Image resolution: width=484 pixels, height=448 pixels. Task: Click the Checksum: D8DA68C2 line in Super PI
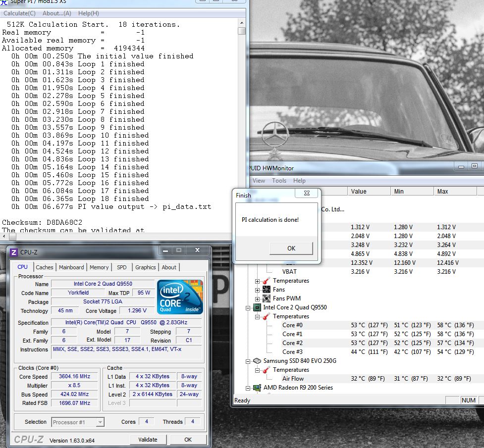42,222
